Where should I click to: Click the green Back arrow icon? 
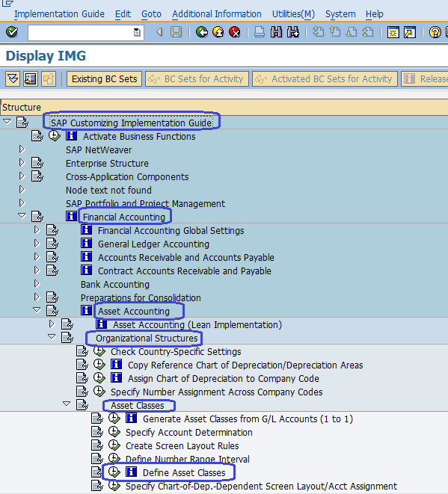click(x=201, y=32)
